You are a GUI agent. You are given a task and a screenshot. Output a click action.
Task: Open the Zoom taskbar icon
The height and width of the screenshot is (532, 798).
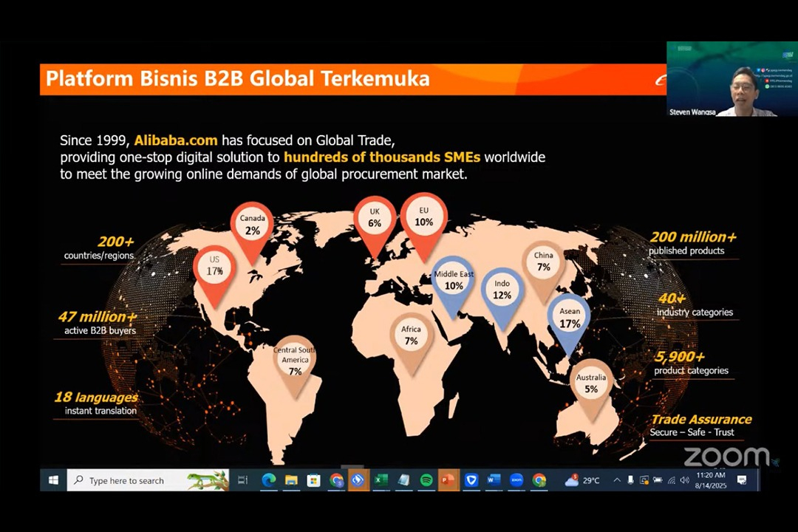(516, 480)
